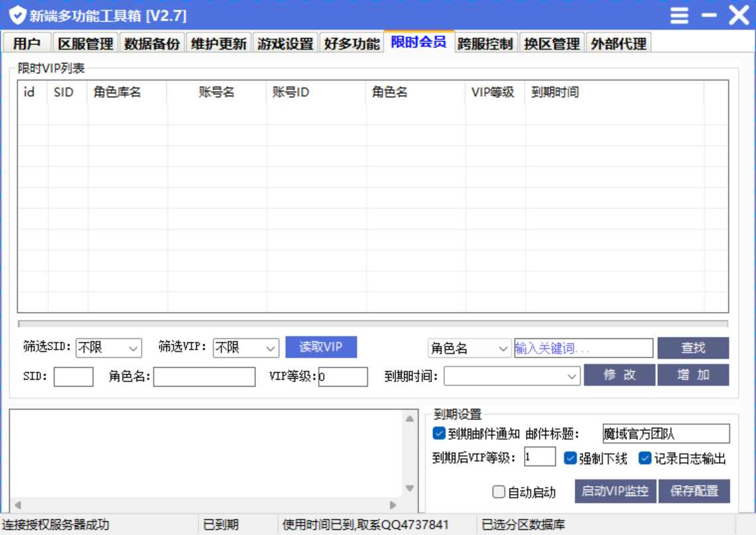Select the 限时会员 tab
The height and width of the screenshot is (535, 756).
pyautogui.click(x=418, y=42)
